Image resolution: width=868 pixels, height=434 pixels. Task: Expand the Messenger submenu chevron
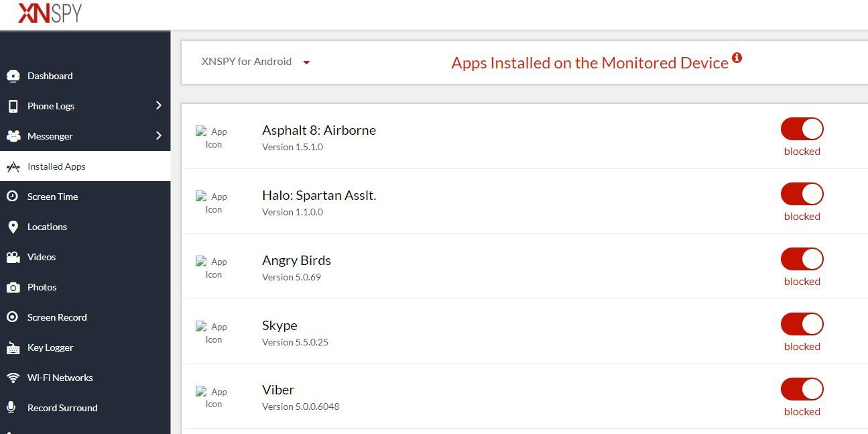point(159,135)
